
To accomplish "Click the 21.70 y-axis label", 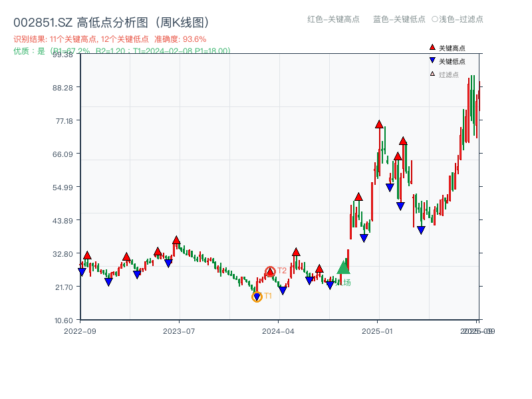I will coord(64,287).
